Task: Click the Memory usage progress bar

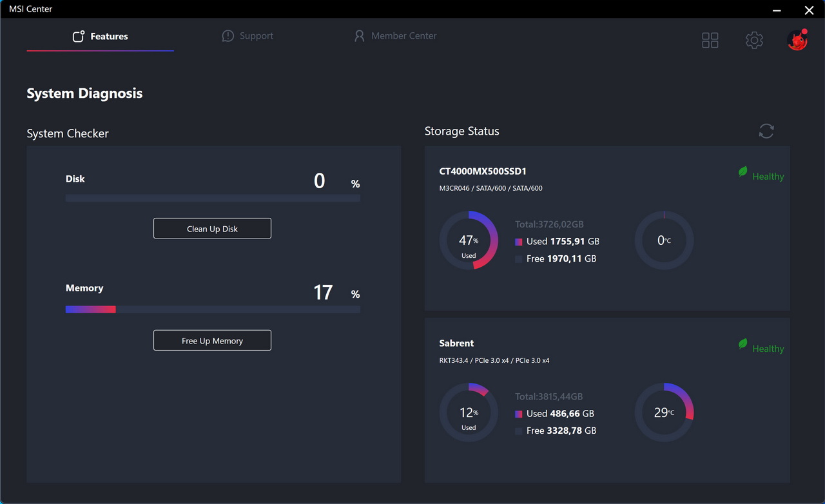Action: tap(213, 309)
